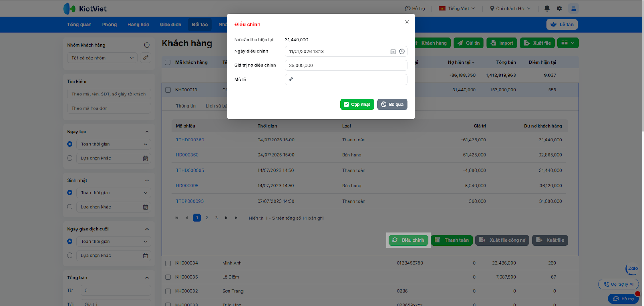Screen dimensions: 644x306
Task: Open the Phòng menu
Action: (109, 25)
